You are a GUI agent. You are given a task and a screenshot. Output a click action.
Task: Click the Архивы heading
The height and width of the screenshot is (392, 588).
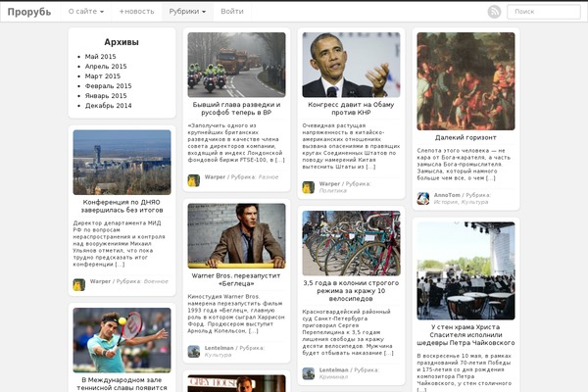click(122, 42)
